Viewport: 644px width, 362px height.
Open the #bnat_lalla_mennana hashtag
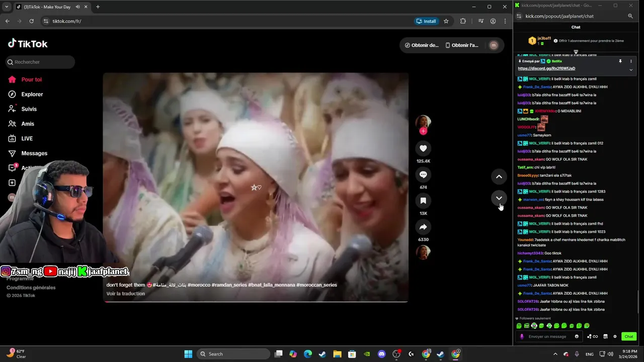tap(271, 285)
